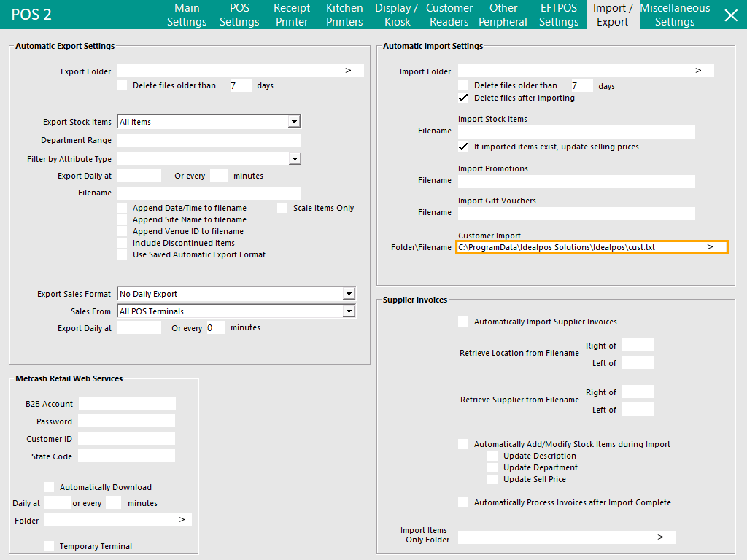
Task: Expand Filter by Attribute Type dropdown
Action: 293,158
